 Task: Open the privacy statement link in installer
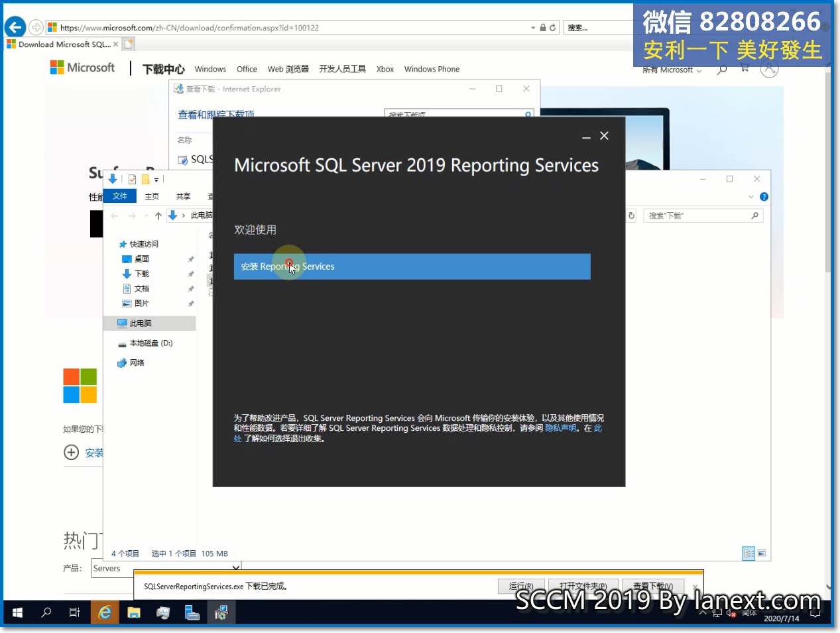tap(560, 428)
